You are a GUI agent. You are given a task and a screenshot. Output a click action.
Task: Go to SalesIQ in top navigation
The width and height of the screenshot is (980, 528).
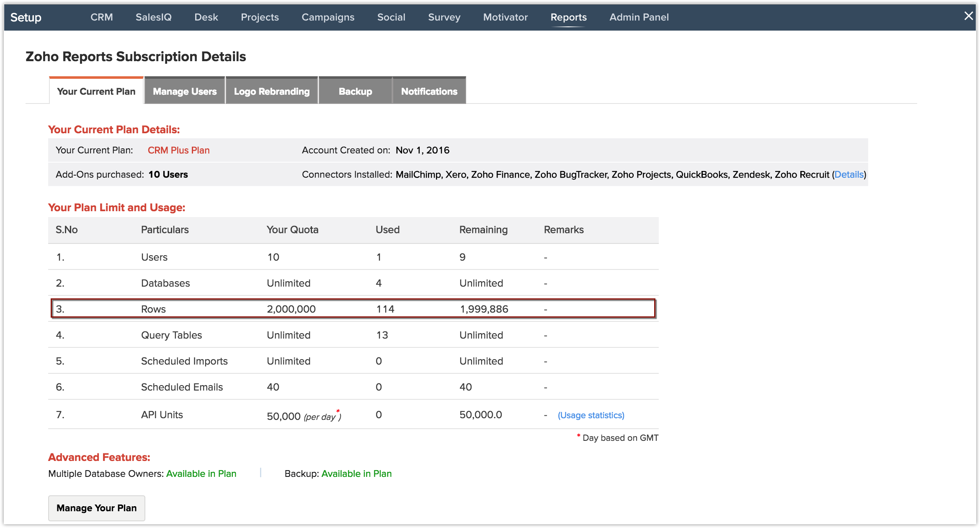click(153, 17)
